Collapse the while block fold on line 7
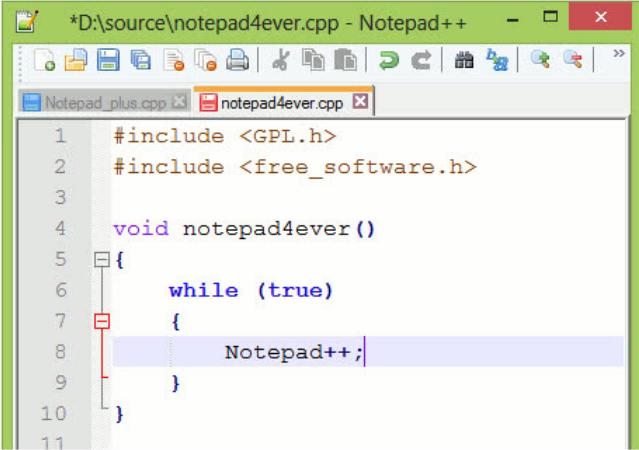639x450 pixels. pyautogui.click(x=101, y=321)
